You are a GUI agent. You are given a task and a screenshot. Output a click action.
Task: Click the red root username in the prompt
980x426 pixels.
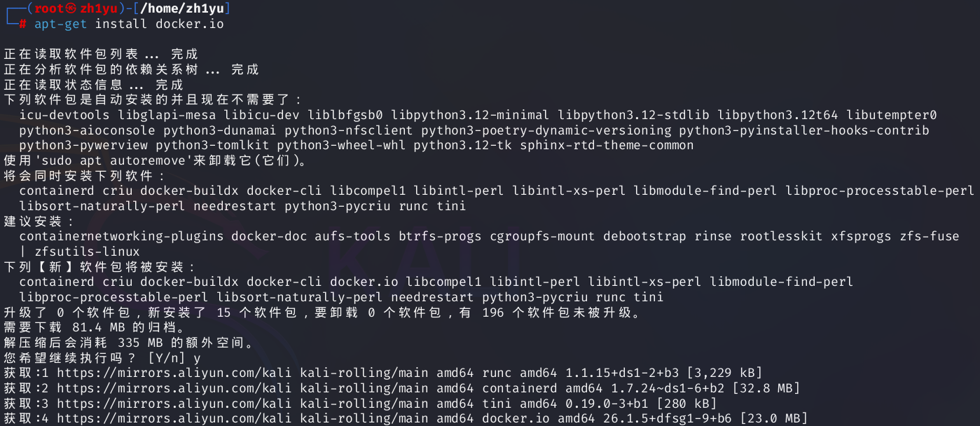tap(50, 8)
